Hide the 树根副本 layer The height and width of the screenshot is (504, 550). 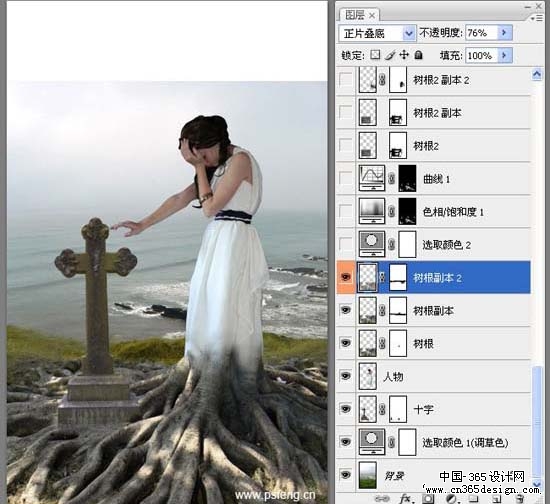(346, 310)
